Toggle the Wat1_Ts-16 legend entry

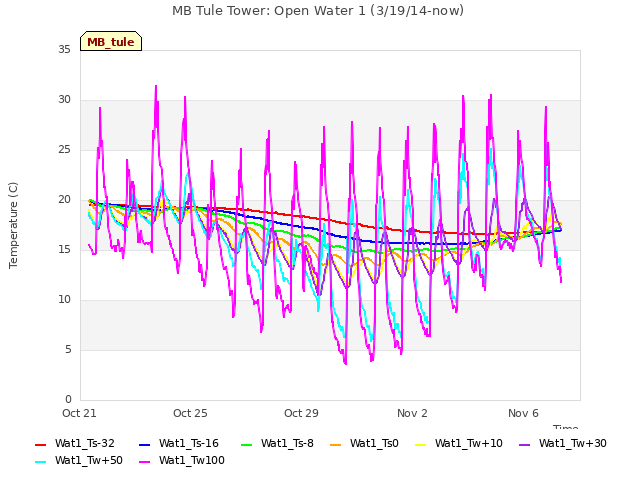coord(179,444)
